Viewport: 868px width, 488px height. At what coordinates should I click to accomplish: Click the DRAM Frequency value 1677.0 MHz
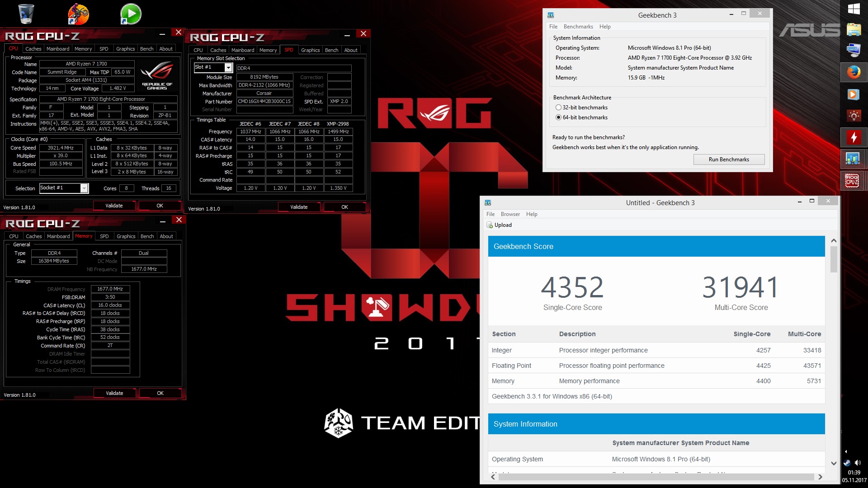coord(110,289)
